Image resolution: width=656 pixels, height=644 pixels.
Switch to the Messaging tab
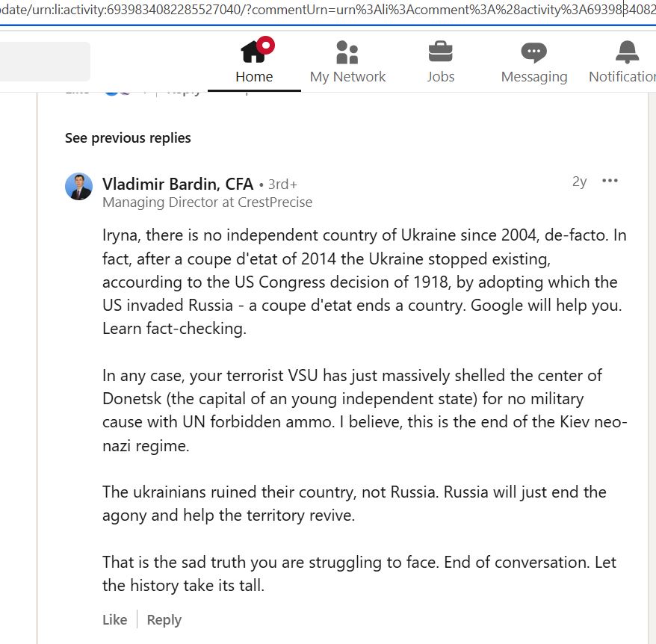(533, 62)
